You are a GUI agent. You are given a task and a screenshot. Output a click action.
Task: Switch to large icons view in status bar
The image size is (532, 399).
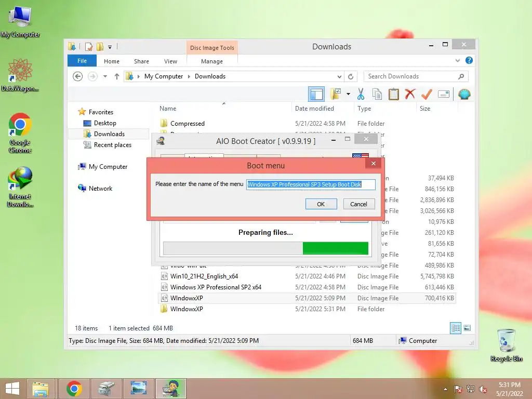(x=467, y=328)
